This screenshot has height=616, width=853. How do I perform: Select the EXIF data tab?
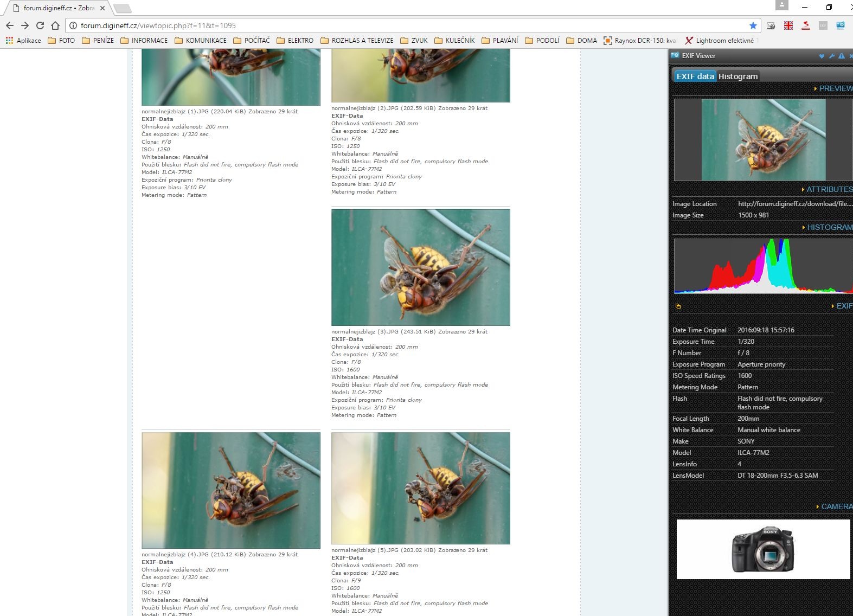695,76
